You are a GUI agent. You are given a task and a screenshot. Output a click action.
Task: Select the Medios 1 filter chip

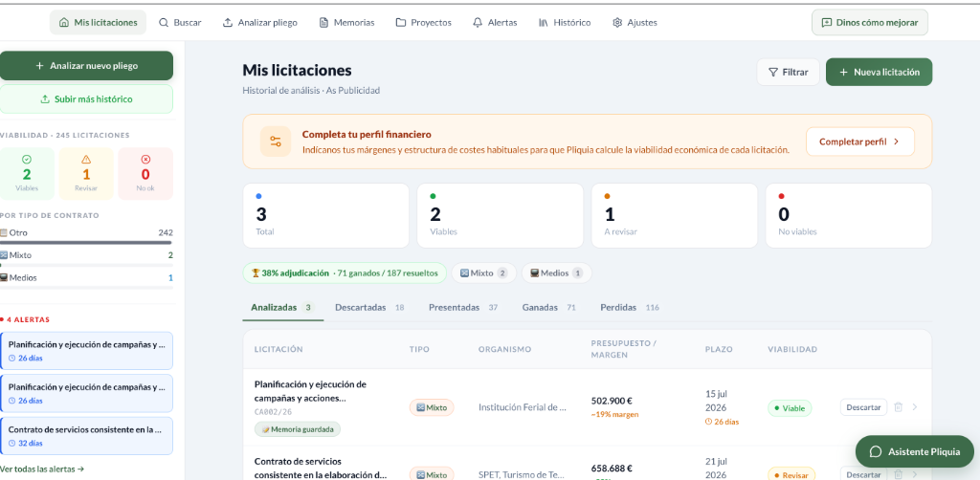tap(556, 273)
